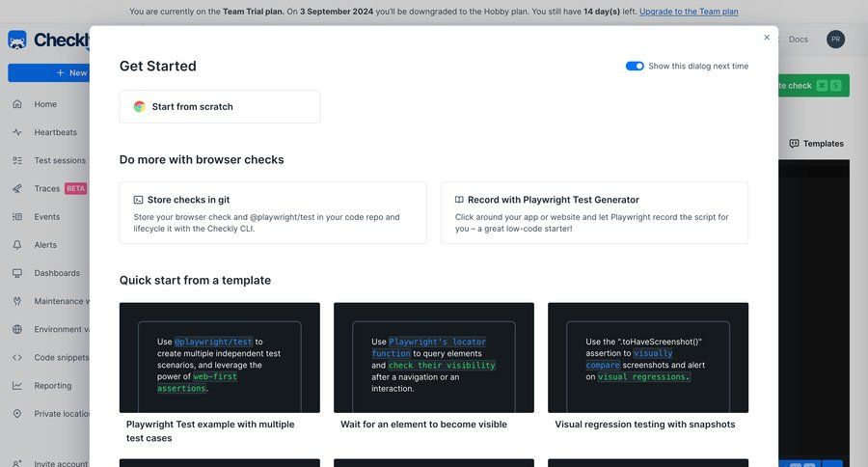868x467 pixels.
Task: Open Reporting in sidebar
Action: click(53, 386)
